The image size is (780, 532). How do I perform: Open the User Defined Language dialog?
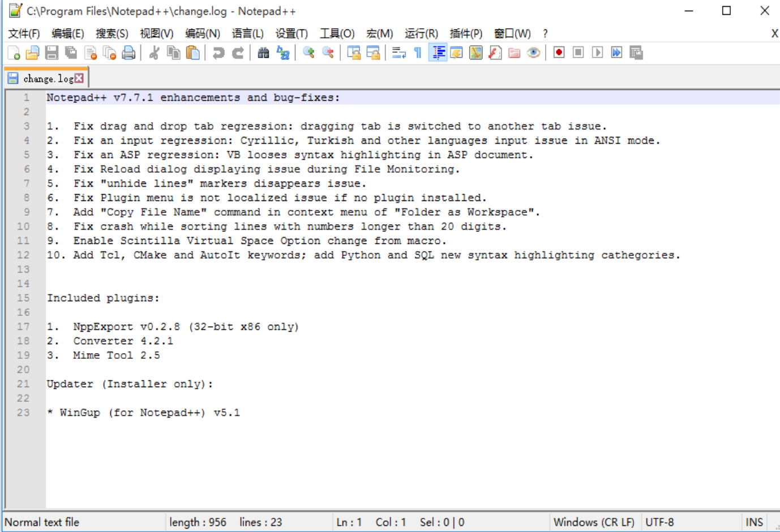[457, 53]
